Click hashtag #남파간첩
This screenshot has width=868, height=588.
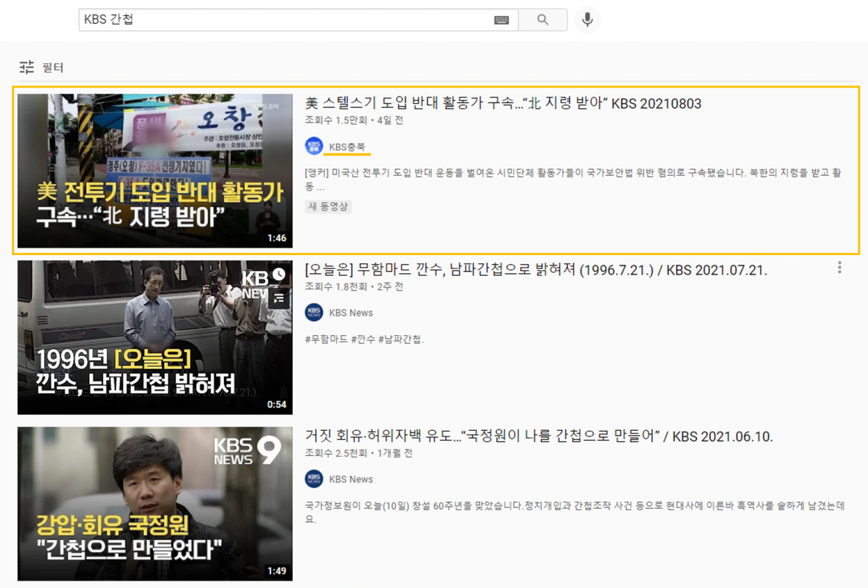(x=402, y=339)
